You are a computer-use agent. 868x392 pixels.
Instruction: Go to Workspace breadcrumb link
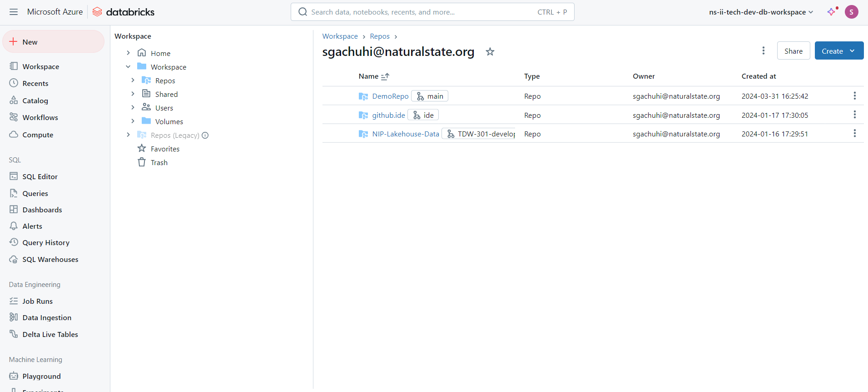[340, 36]
